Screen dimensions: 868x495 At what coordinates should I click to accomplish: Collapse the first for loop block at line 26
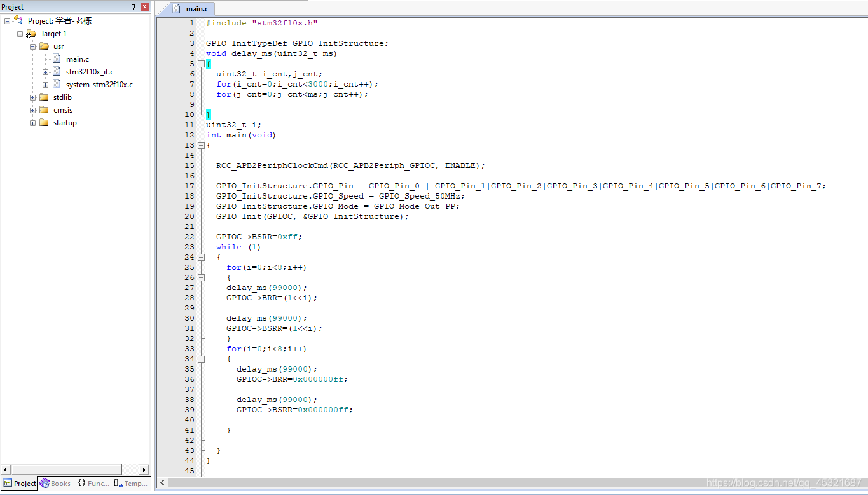[201, 277]
